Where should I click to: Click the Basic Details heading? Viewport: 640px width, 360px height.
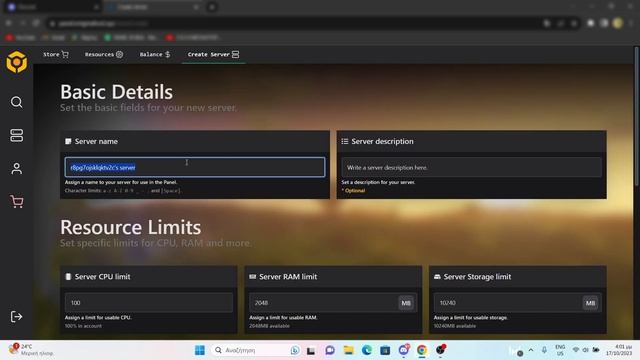[116, 92]
